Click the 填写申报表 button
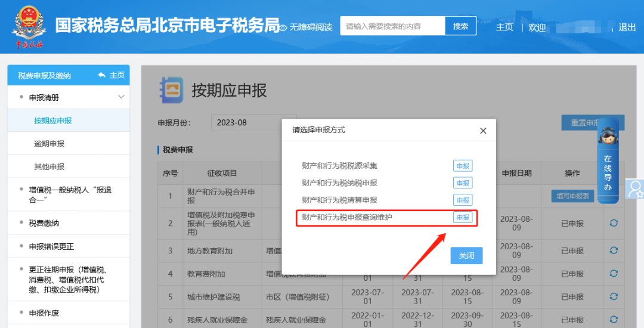Screen dimensions: 644x328 click(x=572, y=196)
